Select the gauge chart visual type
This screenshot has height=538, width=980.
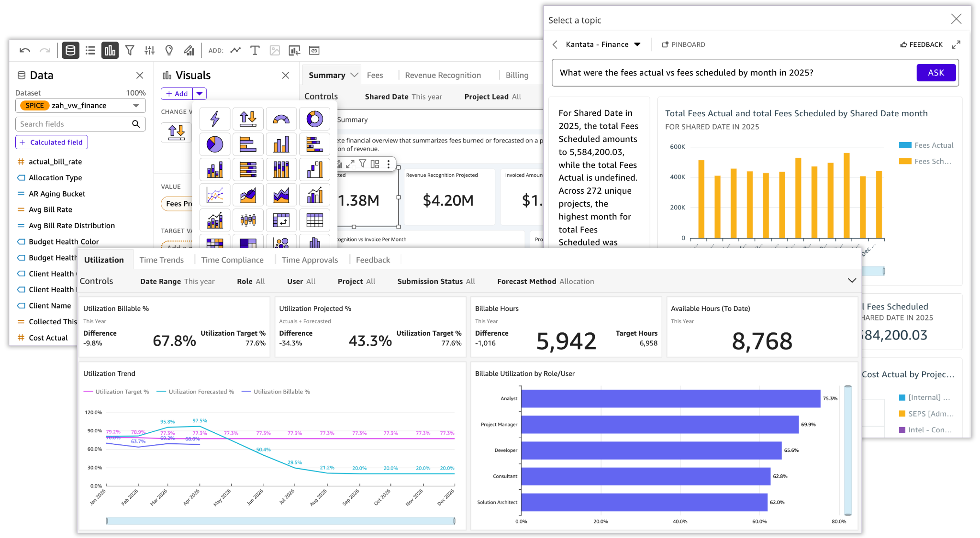[281, 119]
